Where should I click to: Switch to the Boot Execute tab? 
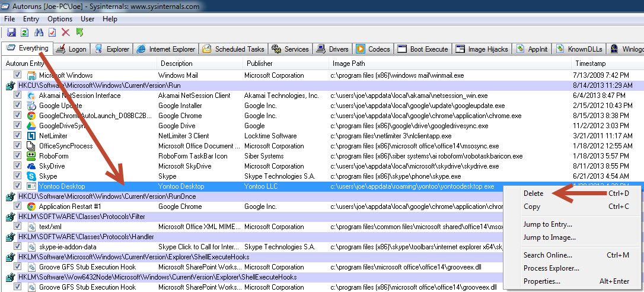pos(423,49)
